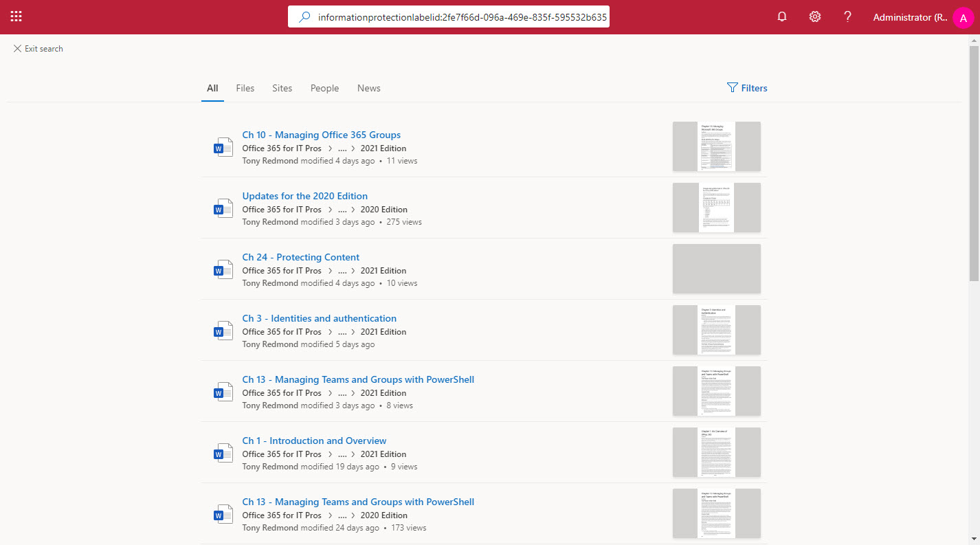Preview thumbnail of Ch 1 document

717,452
